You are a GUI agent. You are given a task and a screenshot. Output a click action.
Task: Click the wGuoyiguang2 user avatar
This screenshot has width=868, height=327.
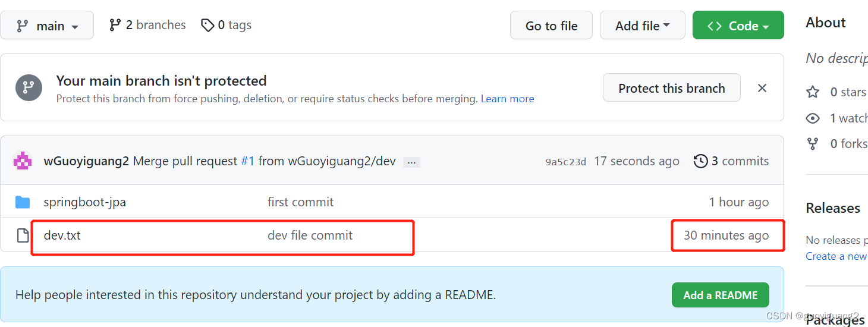pos(23,161)
